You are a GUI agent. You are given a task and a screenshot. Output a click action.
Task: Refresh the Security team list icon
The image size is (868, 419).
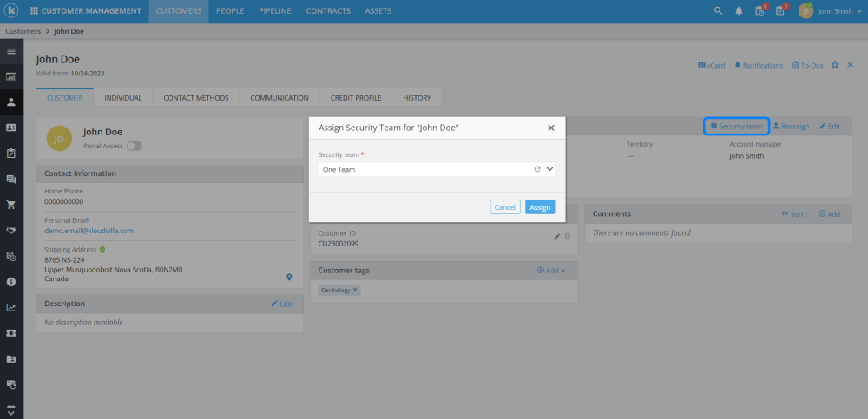point(537,169)
